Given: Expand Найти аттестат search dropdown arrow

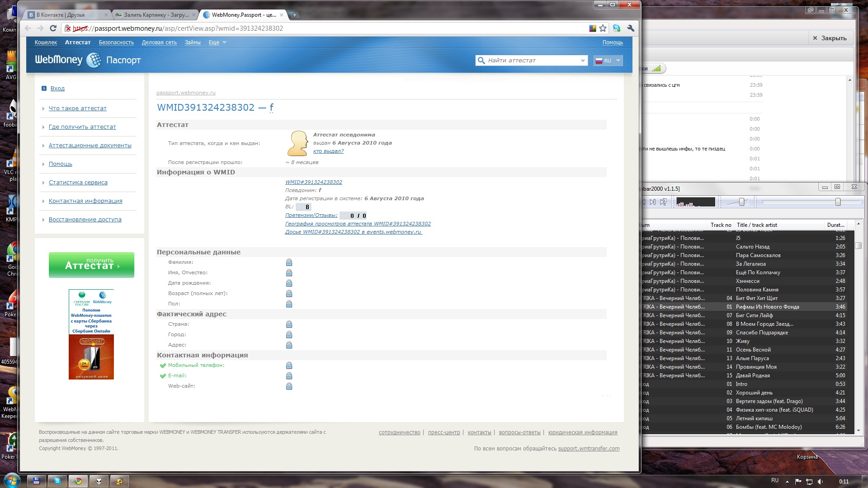Looking at the screenshot, I should click(x=583, y=61).
